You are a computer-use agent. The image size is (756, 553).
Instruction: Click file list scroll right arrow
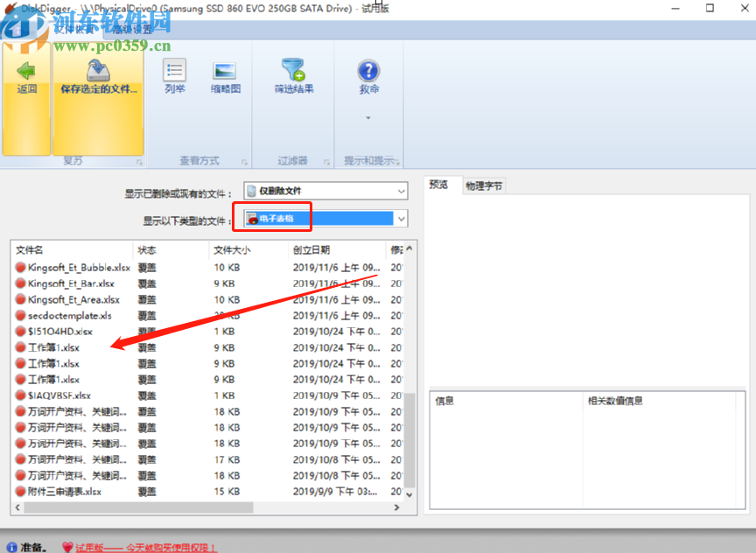396,507
